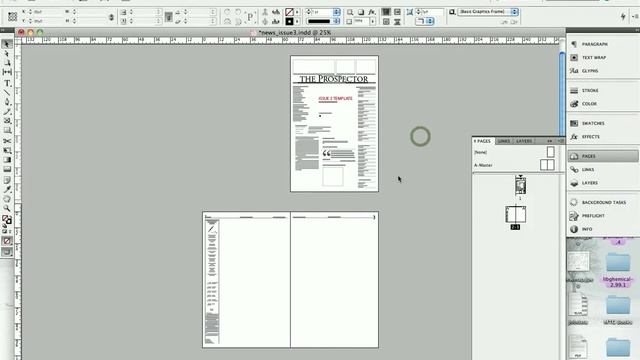Toggle the screen mode button in toolbox

7,252
